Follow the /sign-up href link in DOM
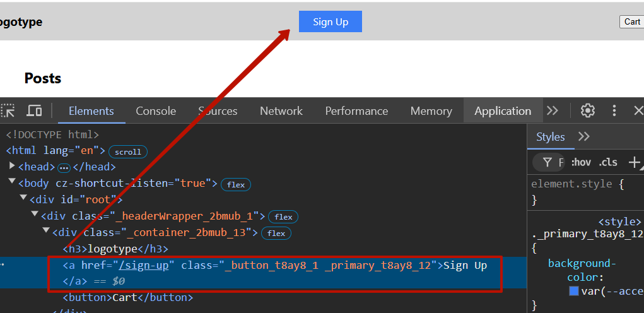This screenshot has height=313, width=644. coord(143,265)
